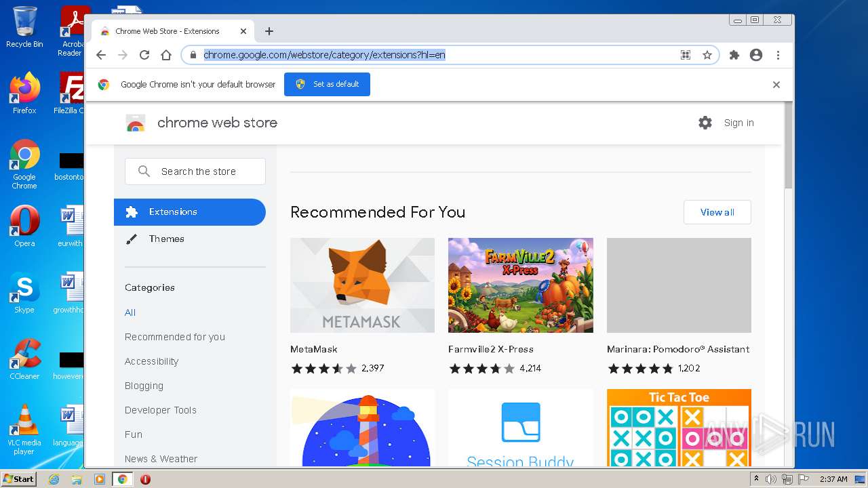Open the MetaMask extension thumbnail
Image resolution: width=868 pixels, height=488 pixels.
(362, 285)
